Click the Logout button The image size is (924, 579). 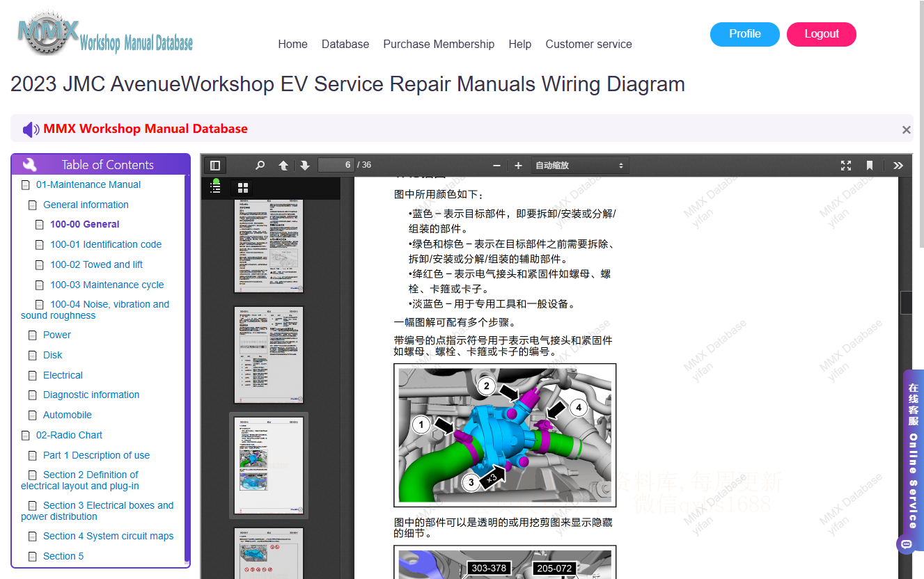tap(822, 34)
